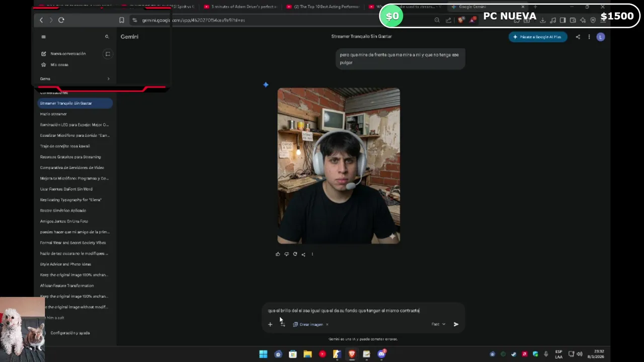The height and width of the screenshot is (362, 644).
Task: Share the response below the image
Action: point(303,254)
